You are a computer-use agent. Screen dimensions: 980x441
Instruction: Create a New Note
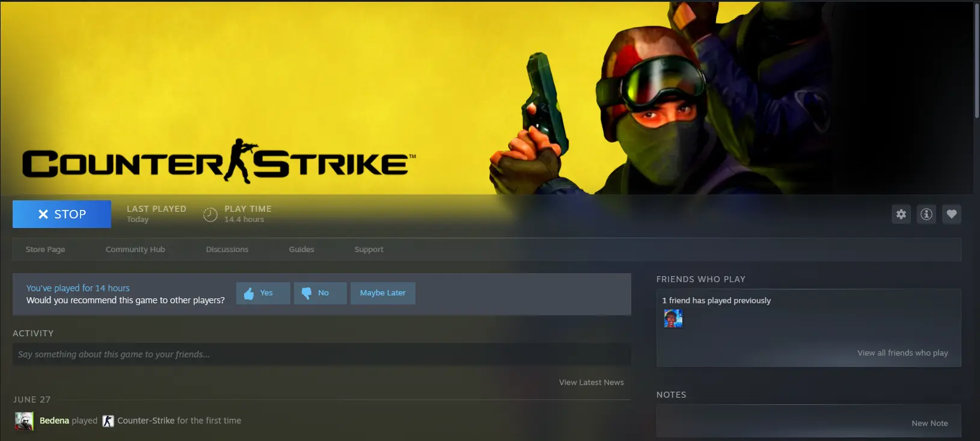pyautogui.click(x=929, y=424)
